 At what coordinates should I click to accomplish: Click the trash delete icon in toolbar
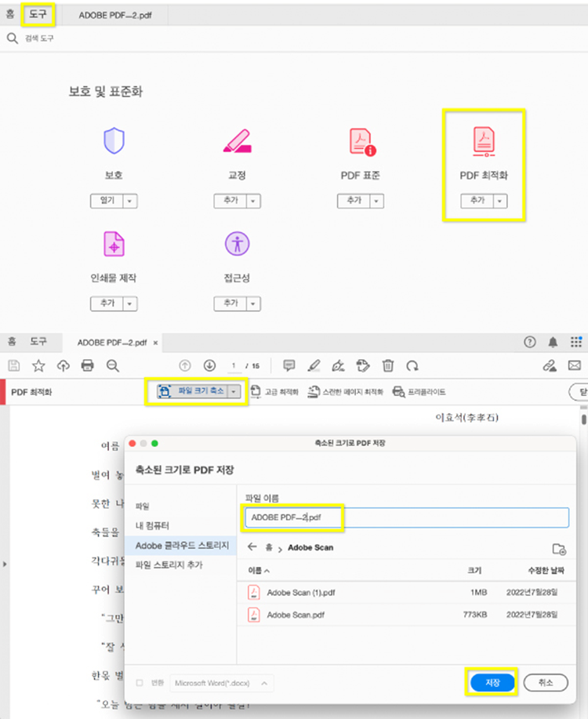tap(388, 365)
